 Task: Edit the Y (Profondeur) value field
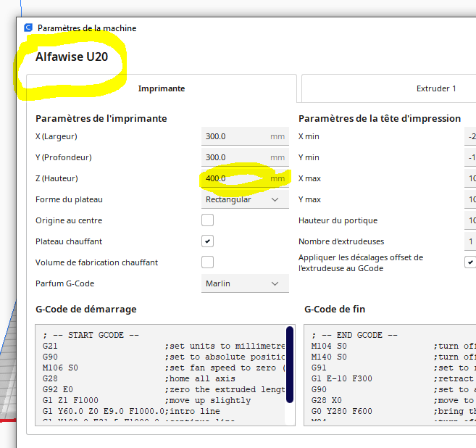(x=245, y=157)
